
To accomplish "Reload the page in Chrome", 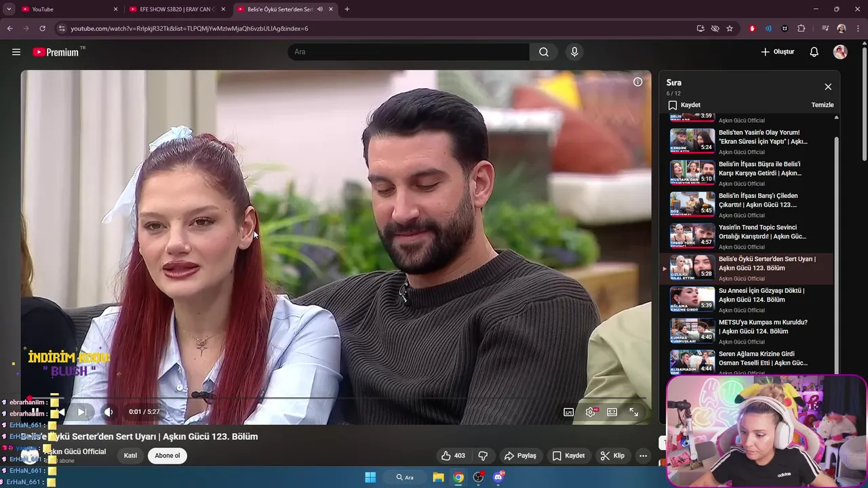I will pos(42,28).
